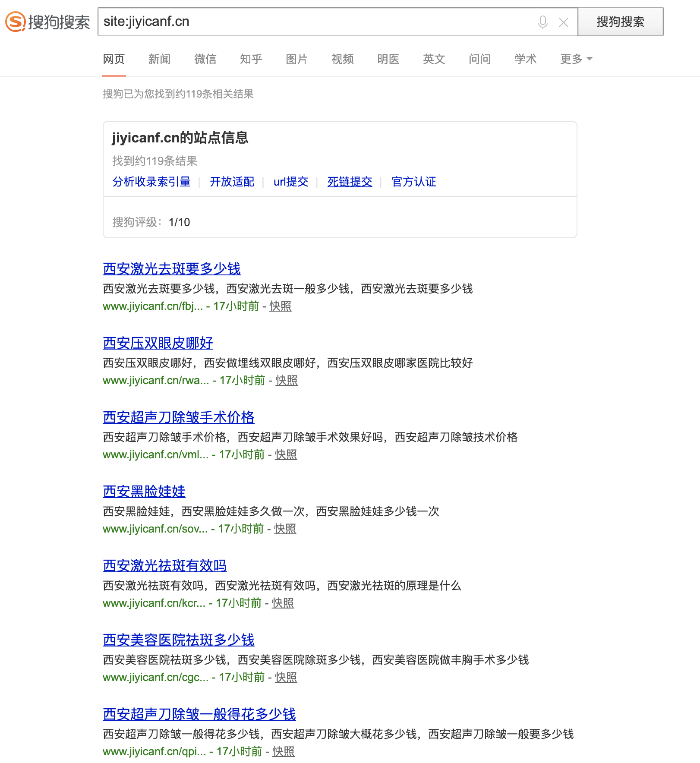Image resolution: width=700 pixels, height=763 pixels.
Task: Open result 西安超声刀除皱手术价格
Action: click(179, 417)
